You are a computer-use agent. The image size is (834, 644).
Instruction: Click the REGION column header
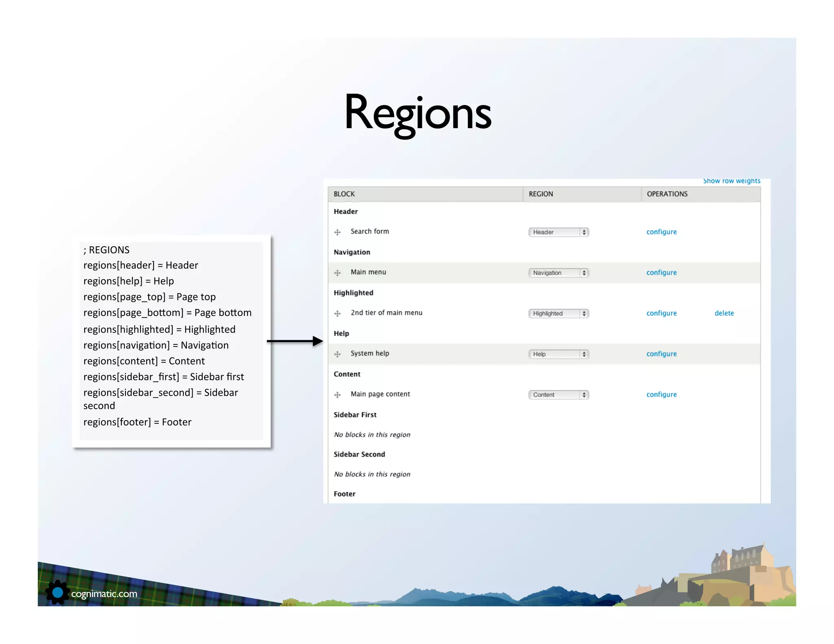541,194
